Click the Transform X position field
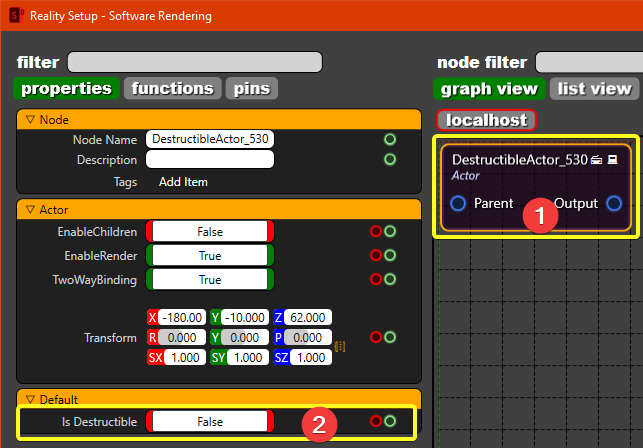 pyautogui.click(x=182, y=317)
